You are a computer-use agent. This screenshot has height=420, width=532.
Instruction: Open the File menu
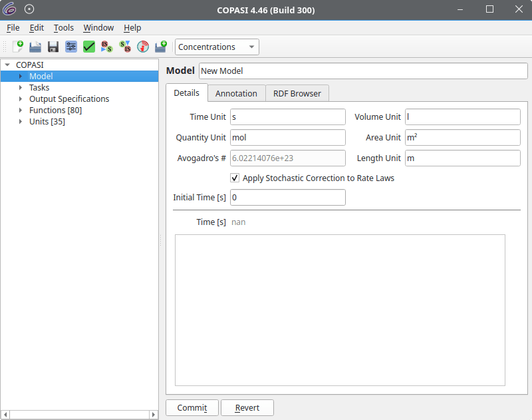pyautogui.click(x=13, y=28)
